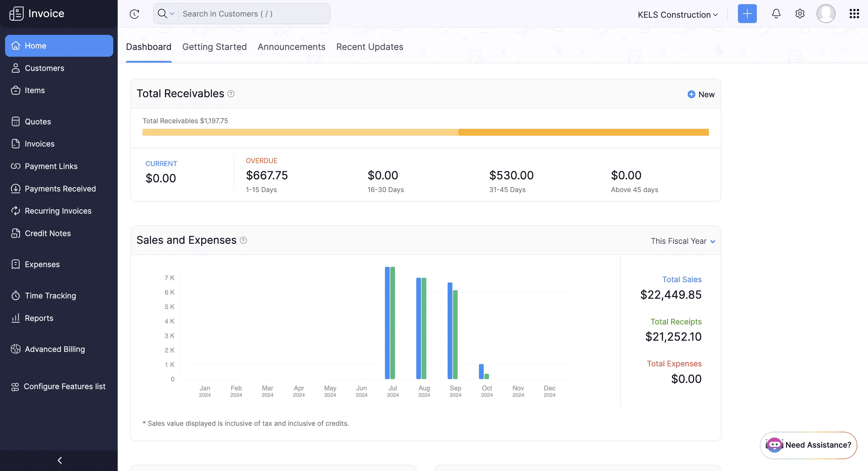Change the This Fiscal Year filter
The image size is (868, 471).
pyautogui.click(x=683, y=241)
